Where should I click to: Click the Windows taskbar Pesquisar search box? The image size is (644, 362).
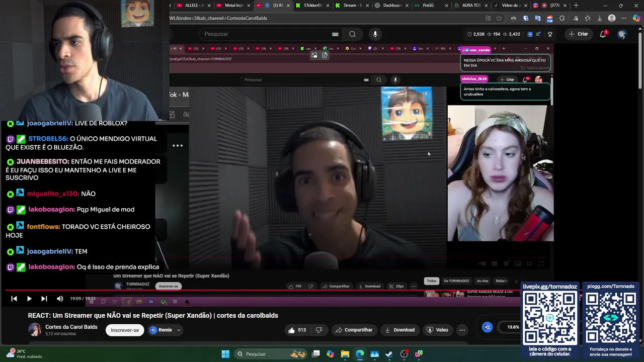click(x=271, y=354)
